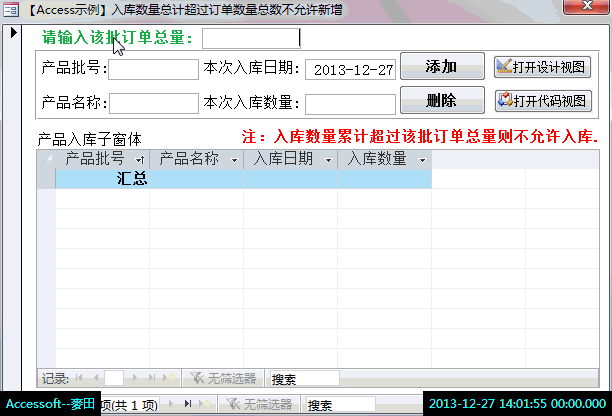Focus the top 产品名称 input field
Image resolution: width=612 pixels, height=416 pixels.
(x=154, y=103)
